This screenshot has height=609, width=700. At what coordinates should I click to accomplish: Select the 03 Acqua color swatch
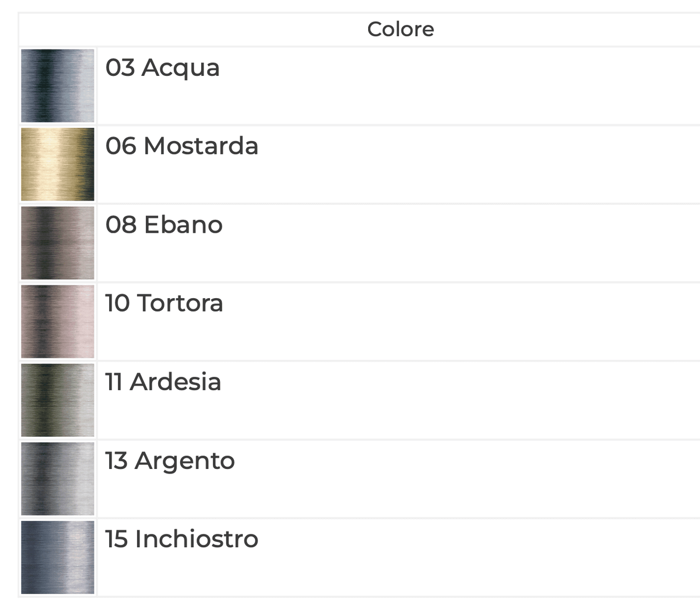pyautogui.click(x=58, y=86)
